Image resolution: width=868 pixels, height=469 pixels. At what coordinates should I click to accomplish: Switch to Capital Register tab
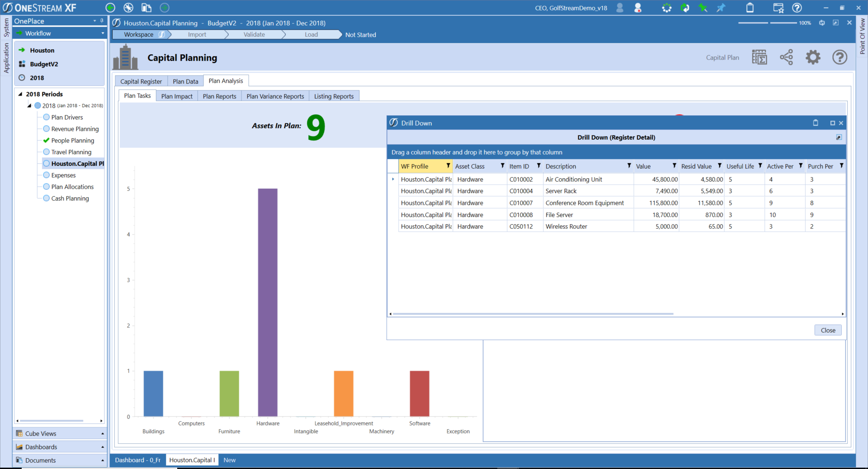(141, 81)
